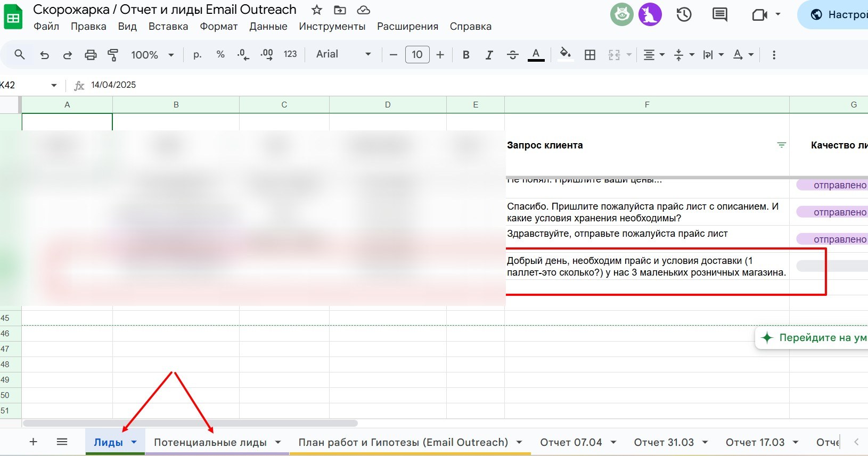Format as currency (р.)
868x456 pixels.
coord(198,54)
